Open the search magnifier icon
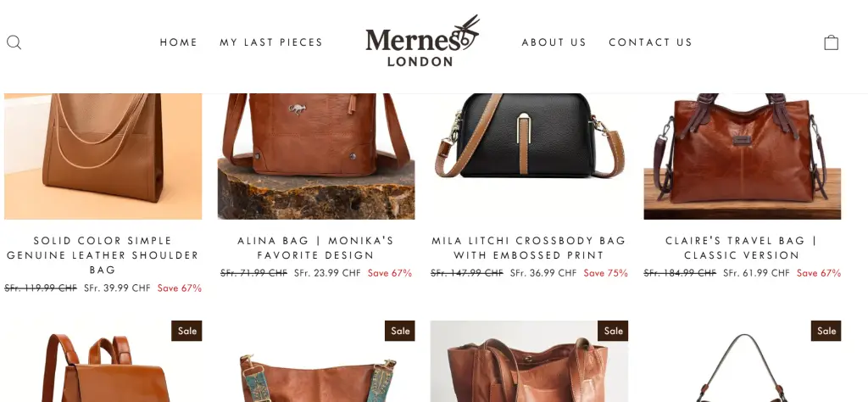The height and width of the screenshot is (402, 868). tap(14, 42)
